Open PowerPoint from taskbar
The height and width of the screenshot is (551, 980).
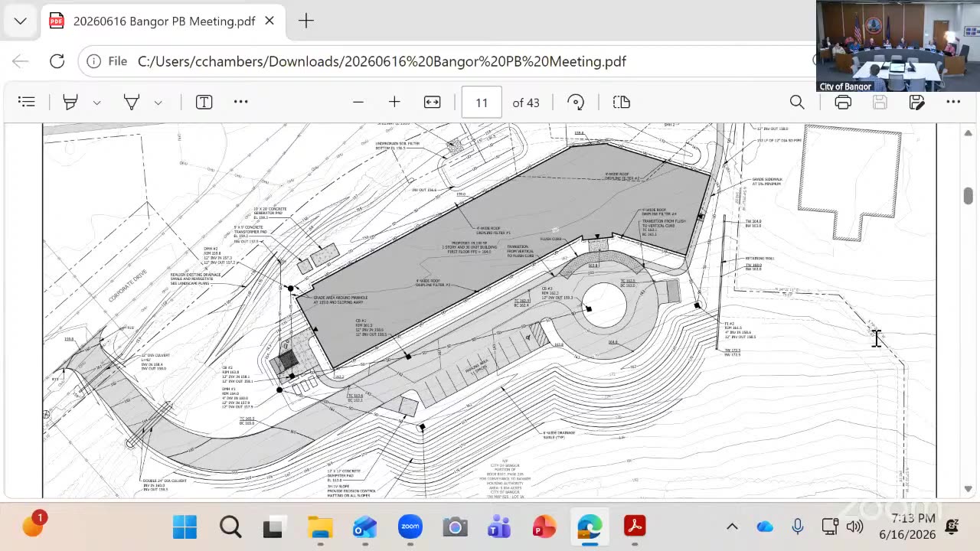[544, 527]
